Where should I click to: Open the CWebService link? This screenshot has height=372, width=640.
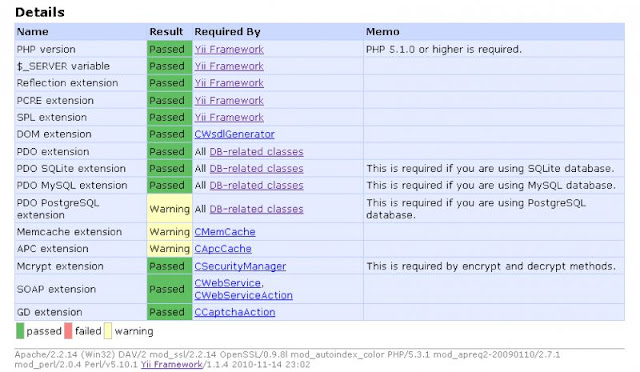(227, 283)
